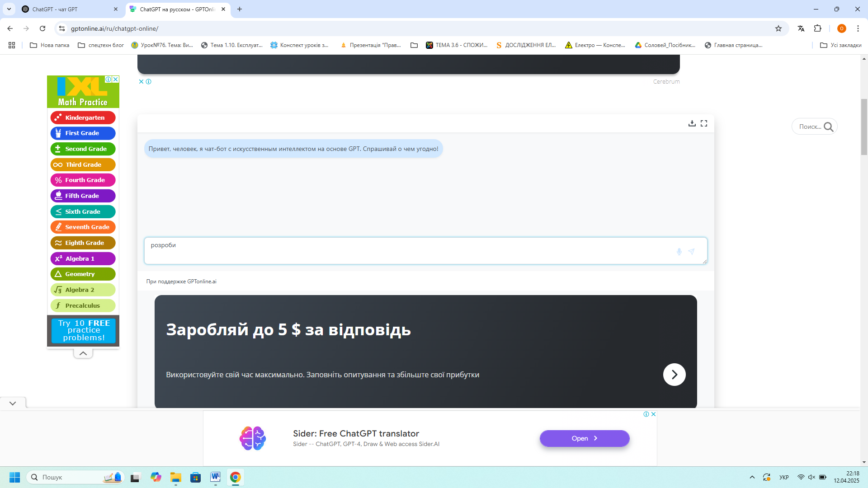Select Precalculus in IXL ad
This screenshot has width=868, height=488.
pyautogui.click(x=83, y=305)
